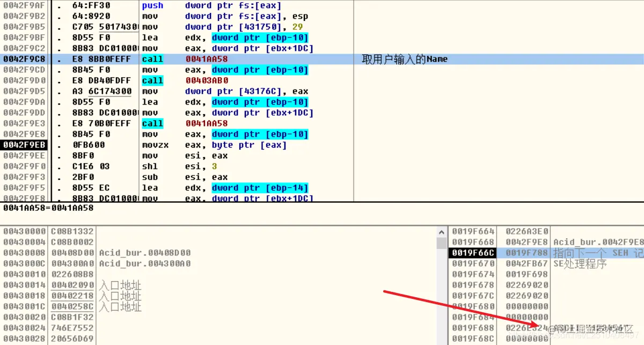
Task: Select address 0042F9CD row
Action: click(25, 70)
